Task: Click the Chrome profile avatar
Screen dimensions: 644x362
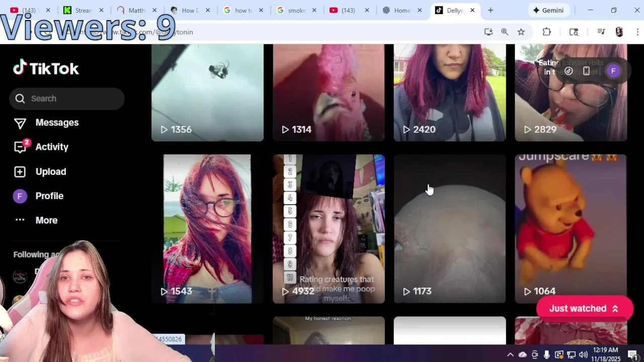Action: (x=619, y=32)
